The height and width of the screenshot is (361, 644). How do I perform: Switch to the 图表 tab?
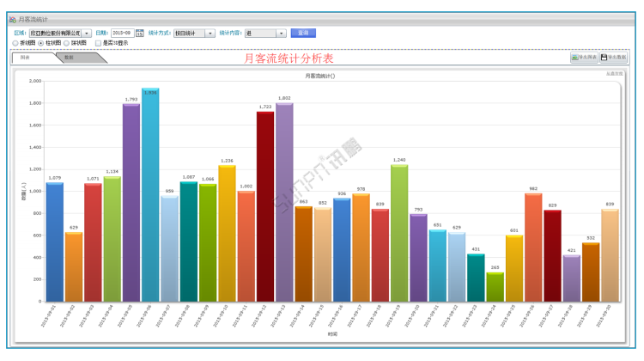tap(26, 58)
